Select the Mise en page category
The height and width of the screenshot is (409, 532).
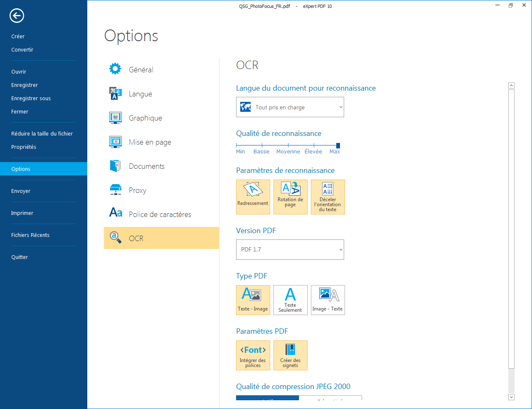click(161, 142)
